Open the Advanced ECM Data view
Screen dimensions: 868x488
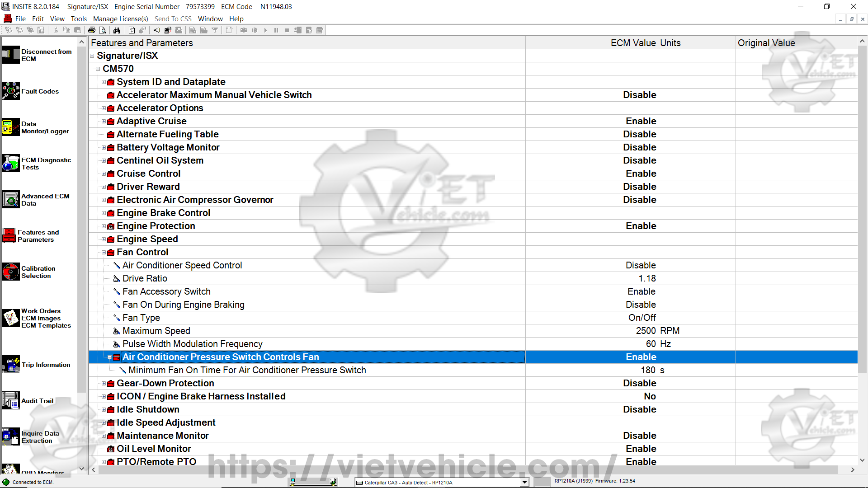coord(11,199)
